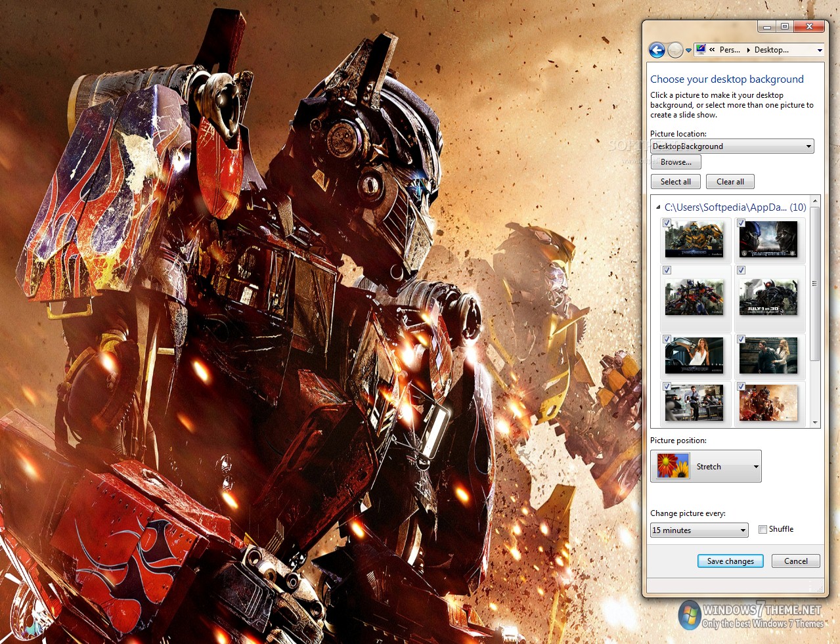840x644 pixels.
Task: Click the Control Panel icon in address bar
Action: point(701,49)
